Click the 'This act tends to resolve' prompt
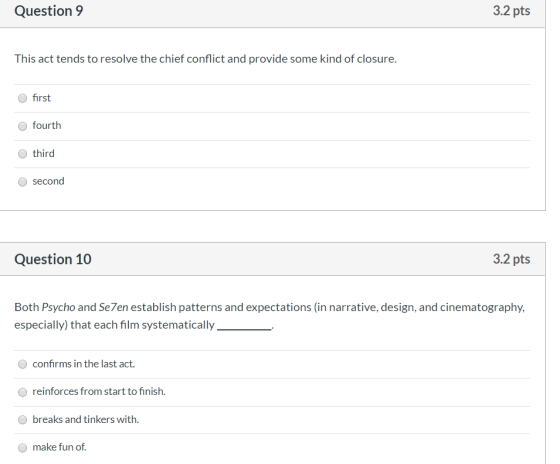The image size is (560, 464). click(x=205, y=59)
